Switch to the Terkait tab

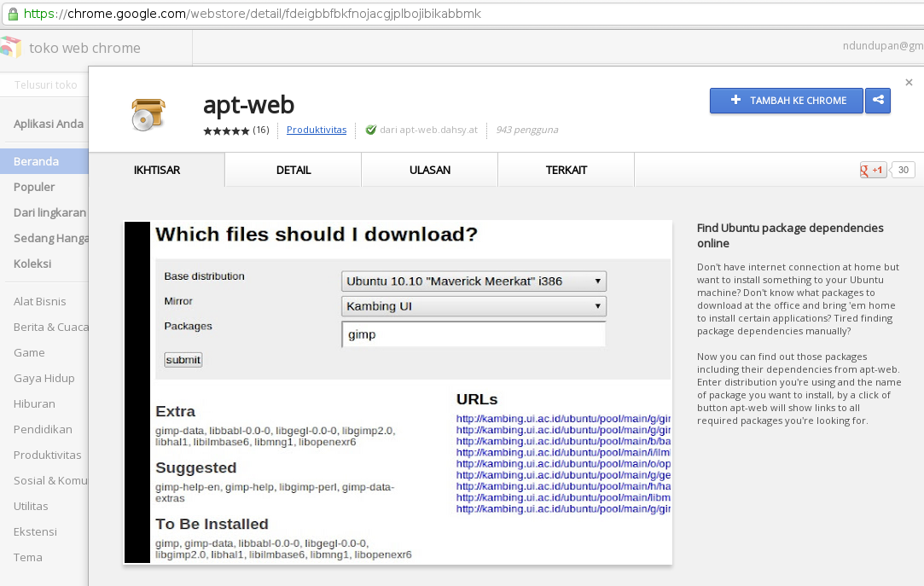(567, 171)
